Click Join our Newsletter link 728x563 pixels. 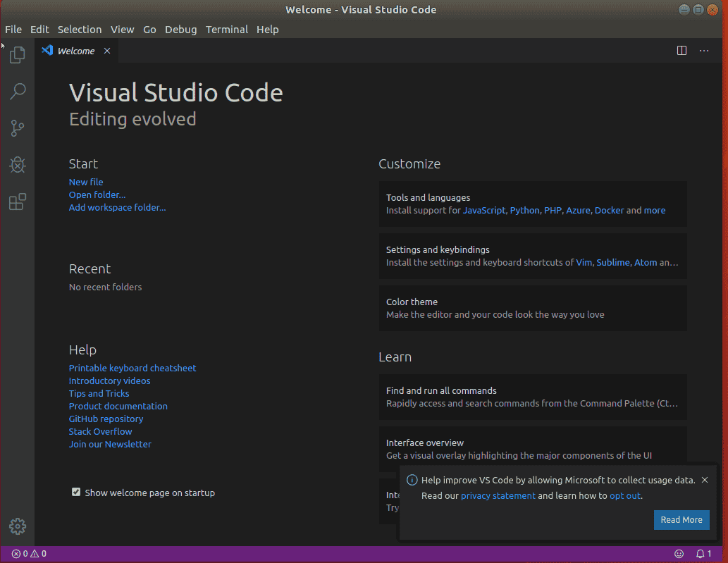[x=110, y=444]
